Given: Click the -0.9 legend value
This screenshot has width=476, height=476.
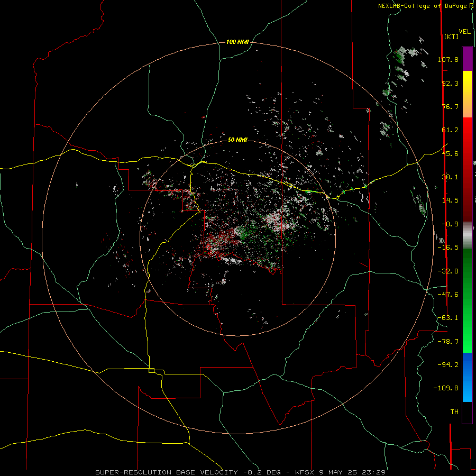Looking at the screenshot, I should coord(450,224).
